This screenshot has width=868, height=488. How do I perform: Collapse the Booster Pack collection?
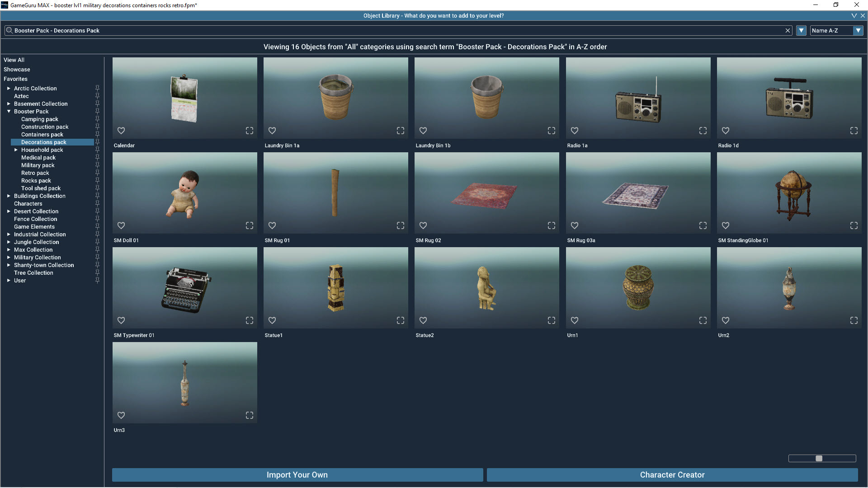[x=9, y=112]
